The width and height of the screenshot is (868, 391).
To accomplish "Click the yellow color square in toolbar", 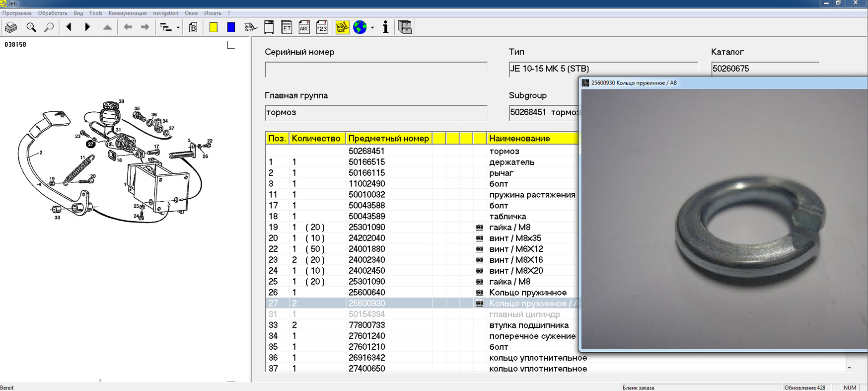I will (x=214, y=27).
